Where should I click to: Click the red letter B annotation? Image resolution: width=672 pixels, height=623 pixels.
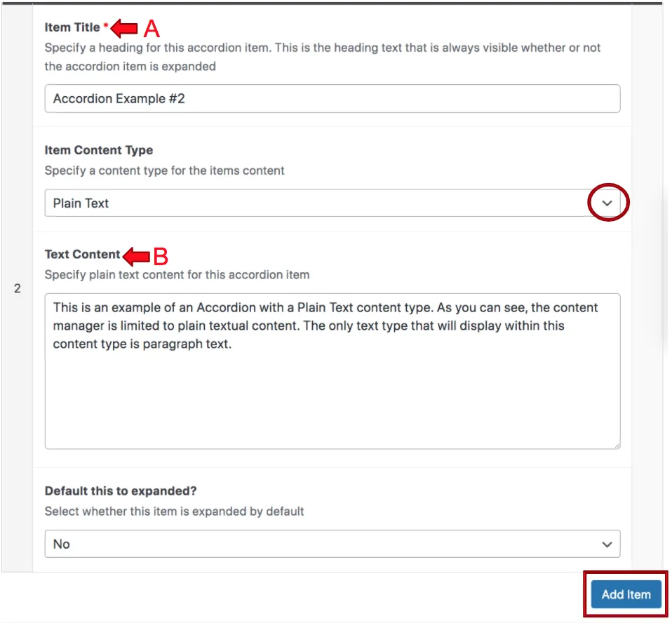(x=161, y=256)
